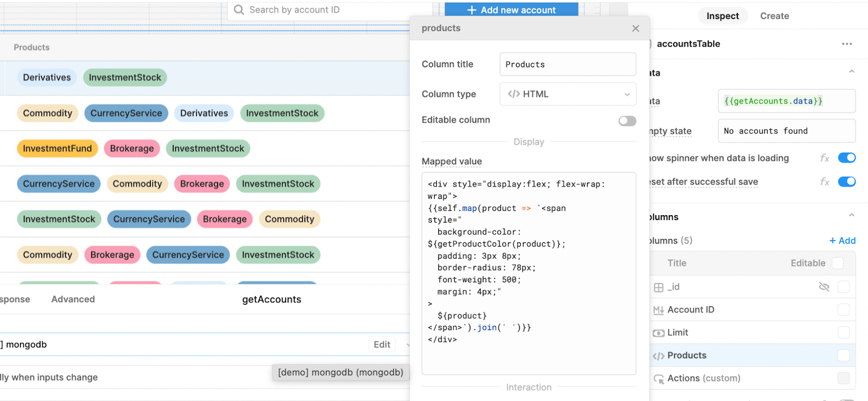The image size is (868, 401).
Task: Select the Account ID column markdown icon
Action: [x=659, y=310]
